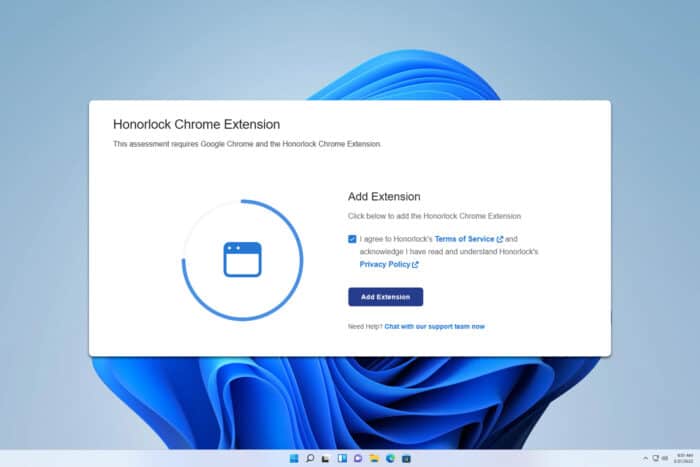Chat with our support team now
The height and width of the screenshot is (467, 700).
(x=434, y=326)
